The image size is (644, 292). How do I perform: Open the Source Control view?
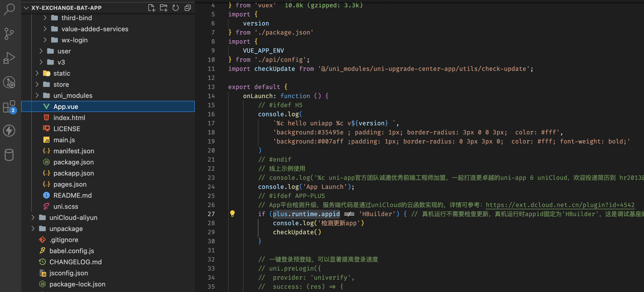click(x=9, y=34)
